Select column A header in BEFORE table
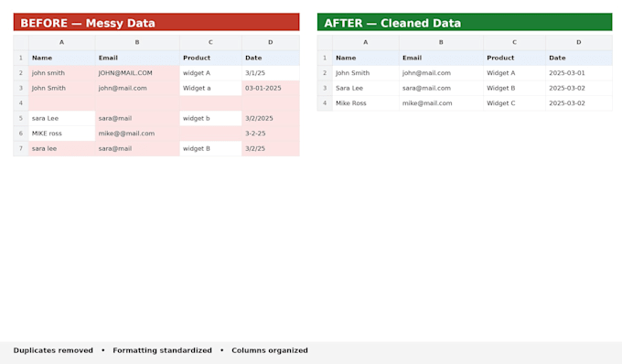Screen dimensions: 622x364 pyautogui.click(x=61, y=42)
